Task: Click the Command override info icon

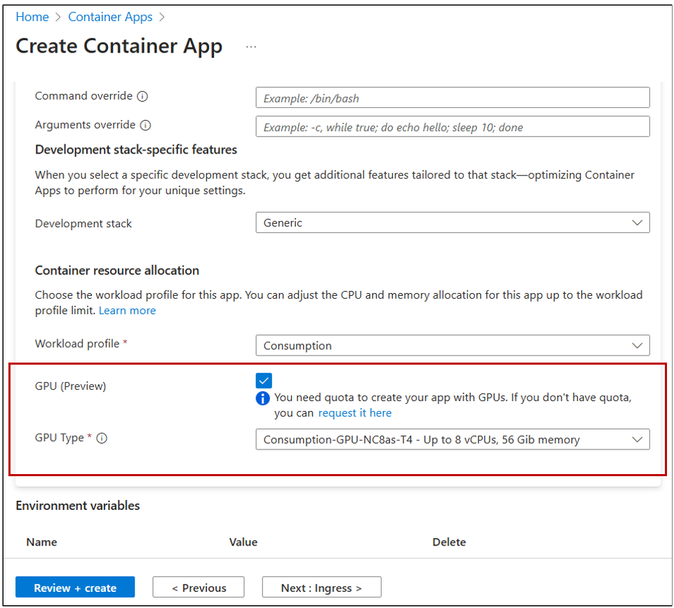Action: (142, 97)
